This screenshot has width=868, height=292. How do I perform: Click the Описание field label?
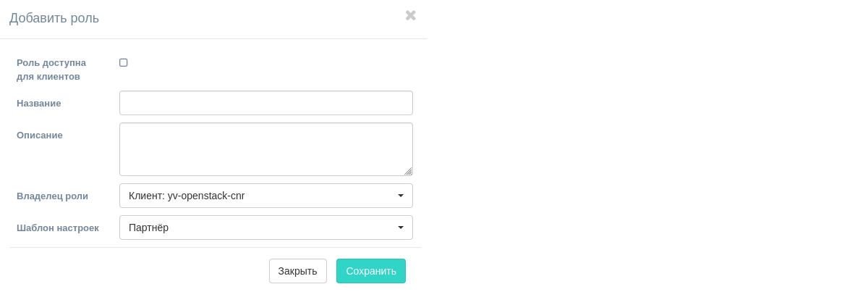[x=40, y=135]
